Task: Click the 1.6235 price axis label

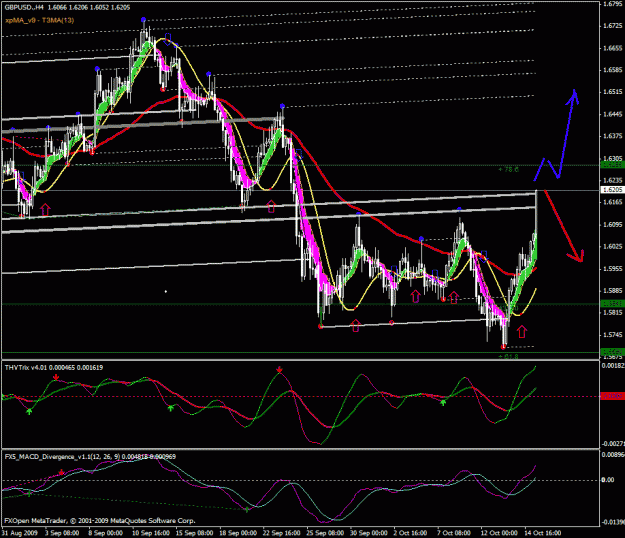Action: click(x=613, y=181)
